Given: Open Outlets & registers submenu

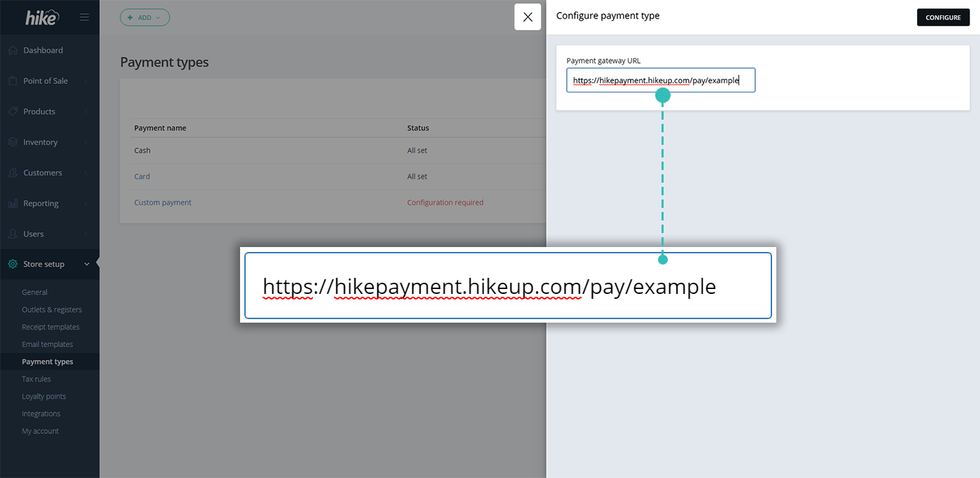Looking at the screenshot, I should click(x=52, y=310).
